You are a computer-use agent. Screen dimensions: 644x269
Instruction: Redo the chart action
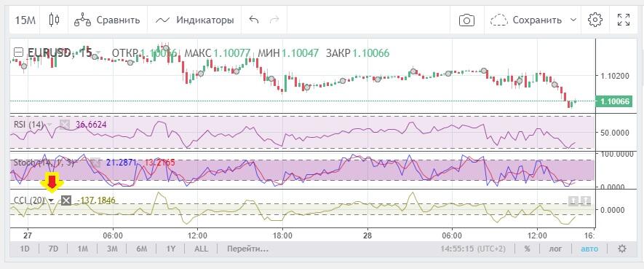click(x=274, y=20)
